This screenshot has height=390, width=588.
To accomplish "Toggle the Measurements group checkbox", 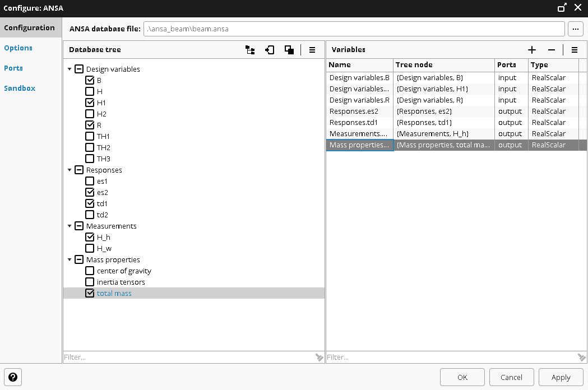I will 78,226.
